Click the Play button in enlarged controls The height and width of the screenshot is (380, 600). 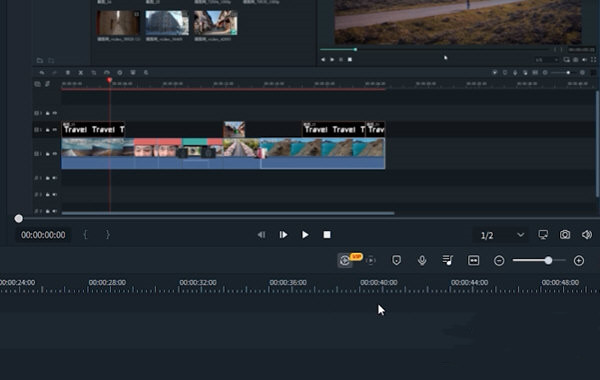[x=305, y=235]
